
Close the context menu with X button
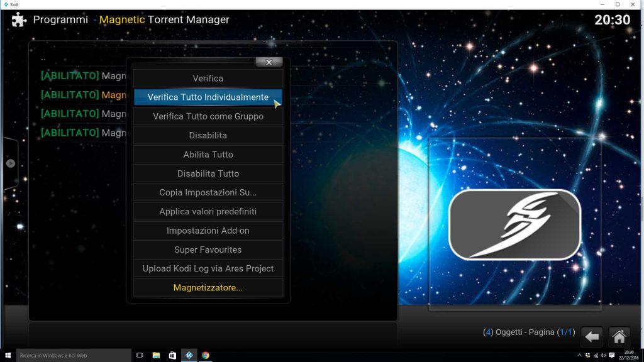click(x=269, y=62)
